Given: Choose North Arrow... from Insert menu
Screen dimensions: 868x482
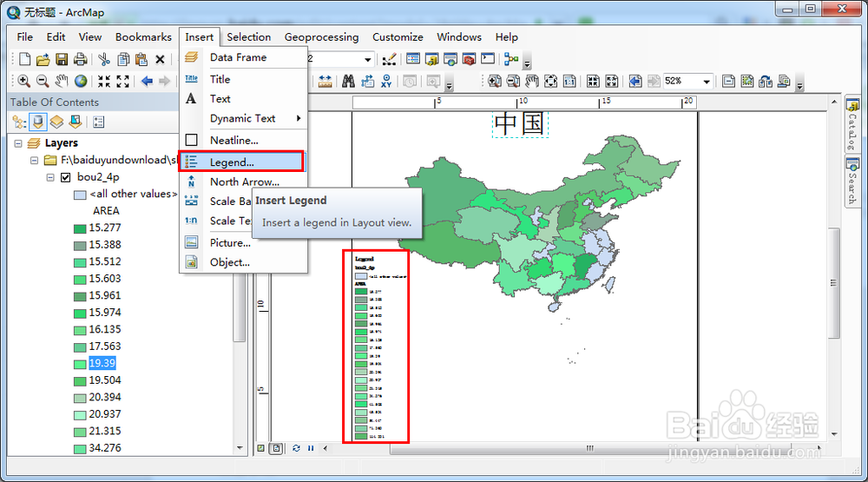Looking at the screenshot, I should coord(244,182).
